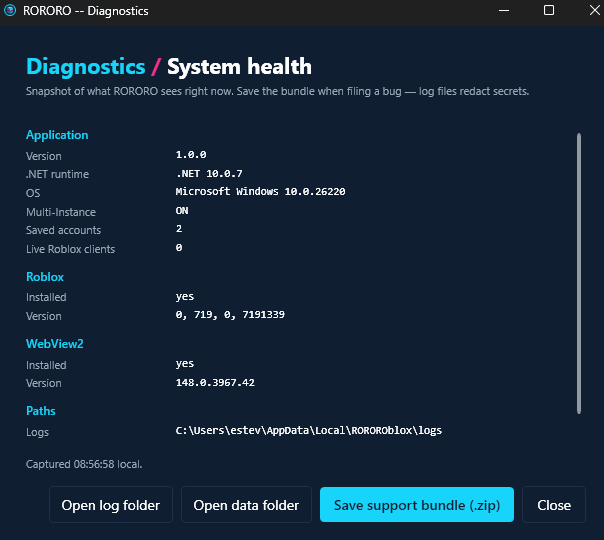Select Roblox version 0, 719, 0, 7191339
Image resolution: width=604 pixels, height=540 pixels.
(230, 315)
